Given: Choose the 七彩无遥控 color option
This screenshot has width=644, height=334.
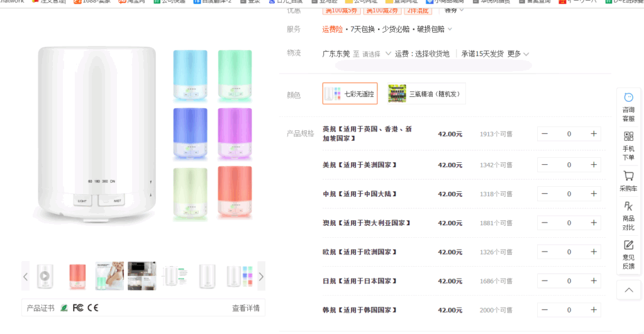Looking at the screenshot, I should pyautogui.click(x=350, y=94).
